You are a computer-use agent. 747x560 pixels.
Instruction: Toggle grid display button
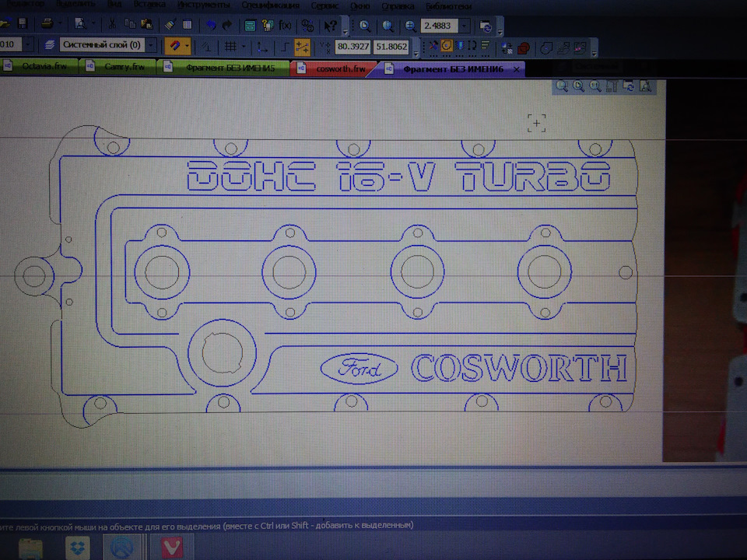(230, 47)
